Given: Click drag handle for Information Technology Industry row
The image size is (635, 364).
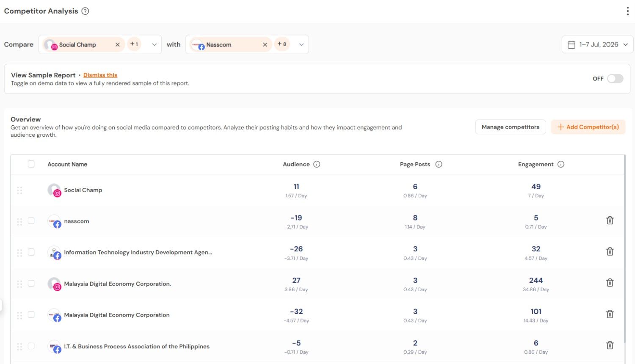Looking at the screenshot, I should click(x=19, y=253).
